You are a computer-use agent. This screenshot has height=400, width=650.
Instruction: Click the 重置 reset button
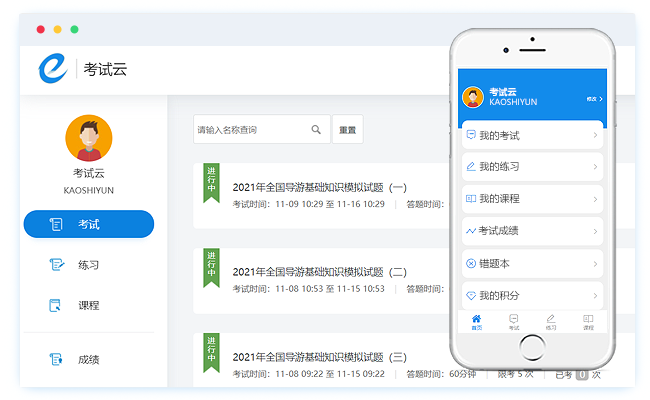pyautogui.click(x=347, y=129)
